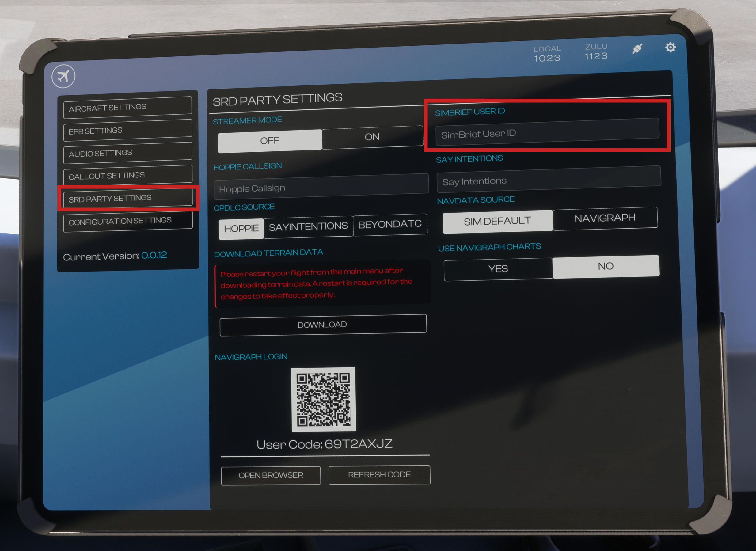
Task: Open Aircraft Settings menu
Action: pos(127,107)
